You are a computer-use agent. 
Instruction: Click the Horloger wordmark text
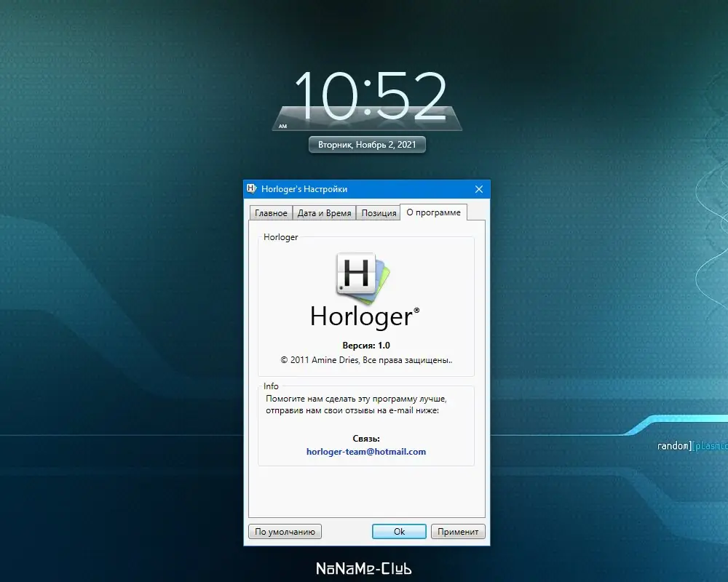pos(365,317)
